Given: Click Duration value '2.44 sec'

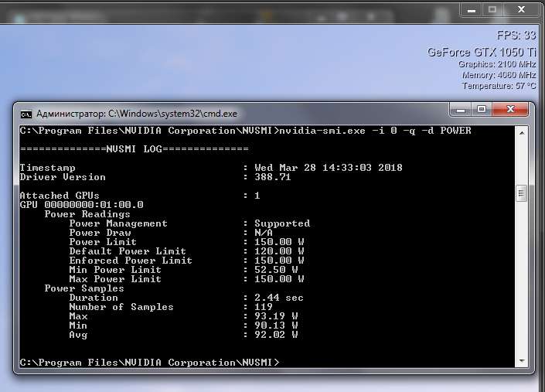Looking at the screenshot, I should (279, 298).
